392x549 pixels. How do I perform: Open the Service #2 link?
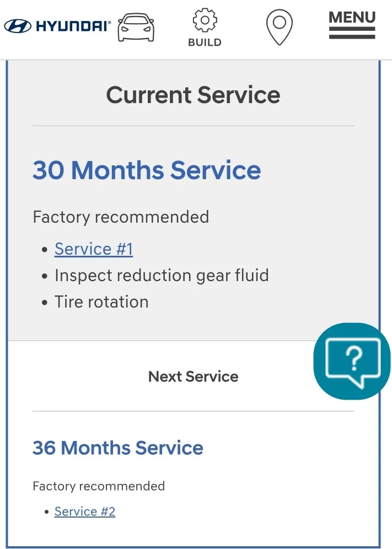click(85, 512)
